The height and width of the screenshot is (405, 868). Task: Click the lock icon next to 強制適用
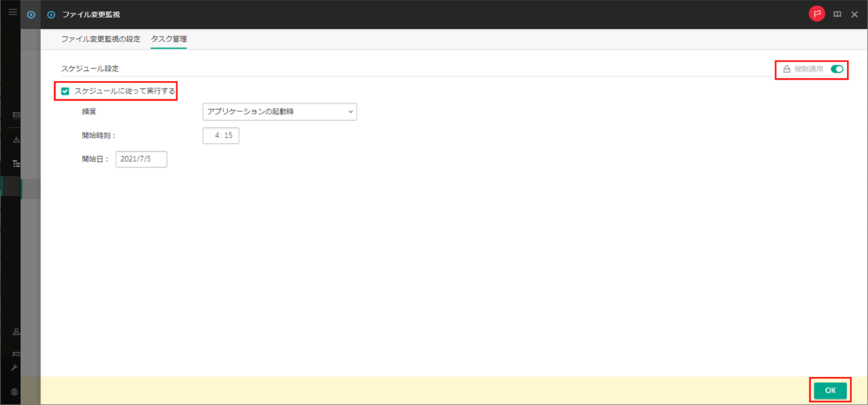[x=786, y=69]
